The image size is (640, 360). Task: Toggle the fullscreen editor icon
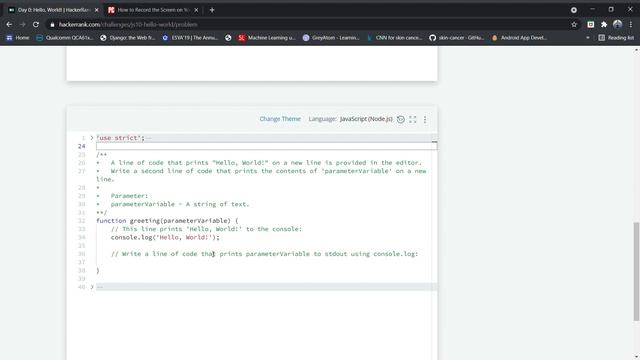413,119
